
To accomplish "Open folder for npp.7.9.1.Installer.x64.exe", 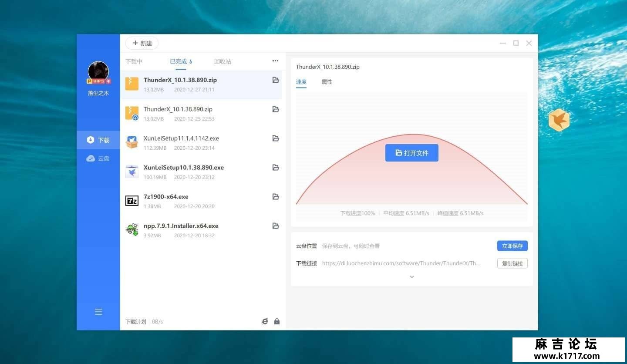I will [x=276, y=226].
